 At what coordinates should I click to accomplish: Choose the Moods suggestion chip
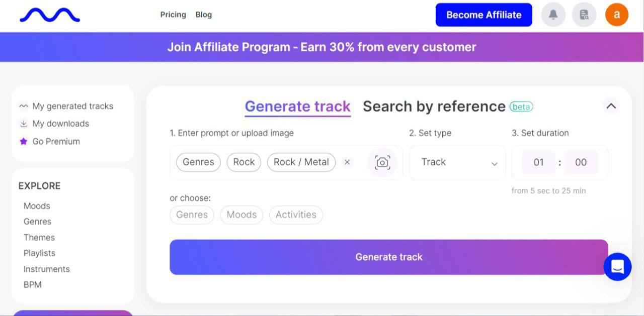click(242, 215)
